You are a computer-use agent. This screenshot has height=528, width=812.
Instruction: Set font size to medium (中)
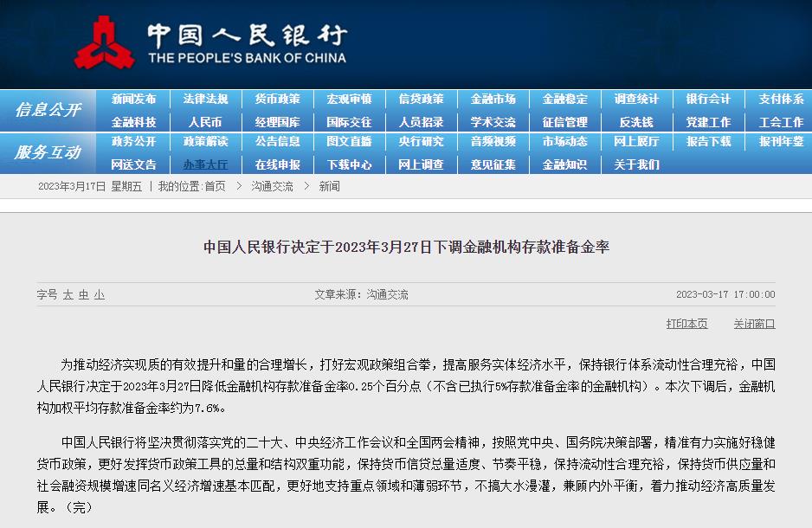(84, 294)
